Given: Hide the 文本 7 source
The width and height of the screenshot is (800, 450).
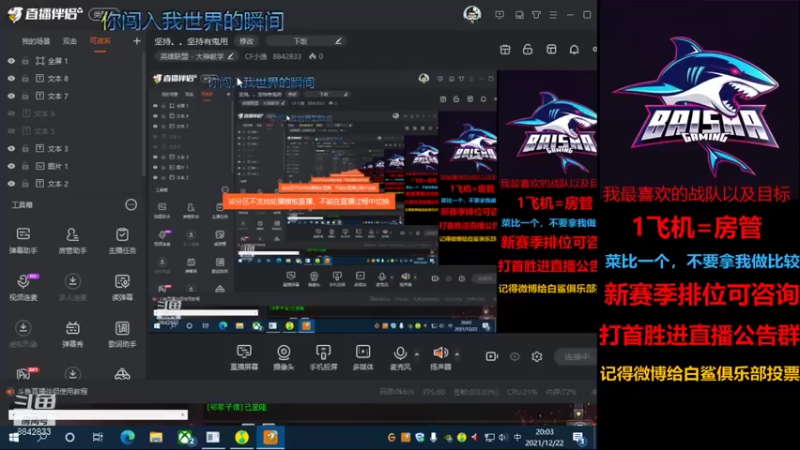Looking at the screenshot, I should [11, 96].
